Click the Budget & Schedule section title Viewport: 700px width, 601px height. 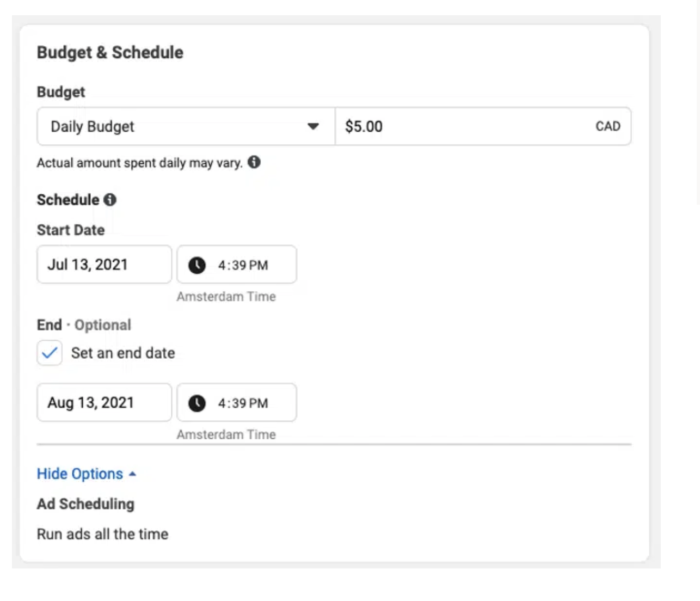click(x=110, y=52)
